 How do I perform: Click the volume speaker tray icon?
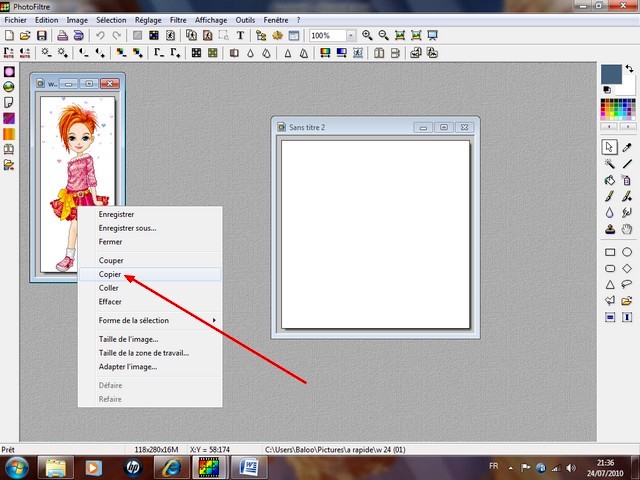pos(571,468)
